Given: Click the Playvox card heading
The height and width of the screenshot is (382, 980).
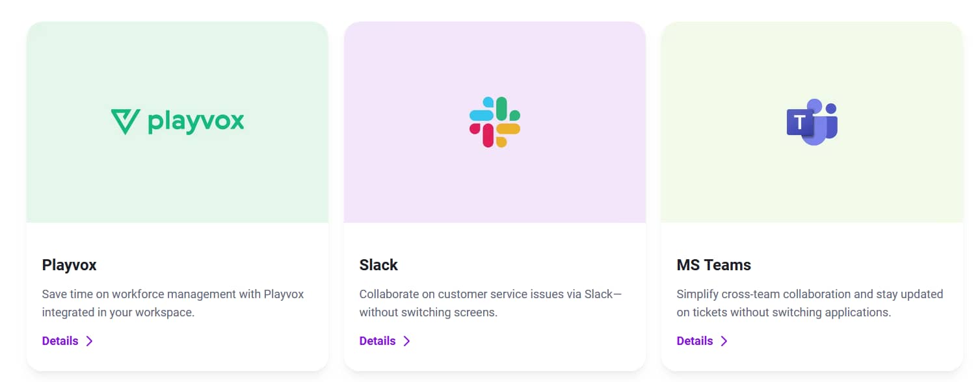Looking at the screenshot, I should pyautogui.click(x=69, y=264).
